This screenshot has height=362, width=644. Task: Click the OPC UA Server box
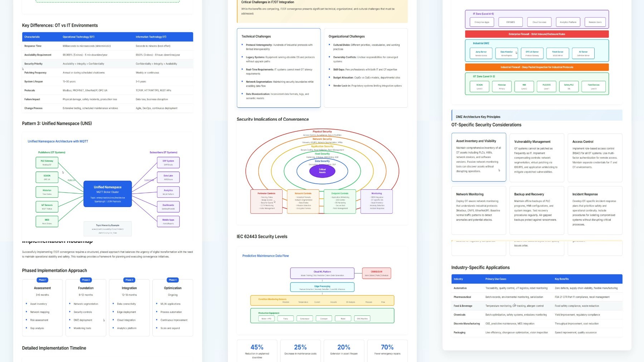532,53
